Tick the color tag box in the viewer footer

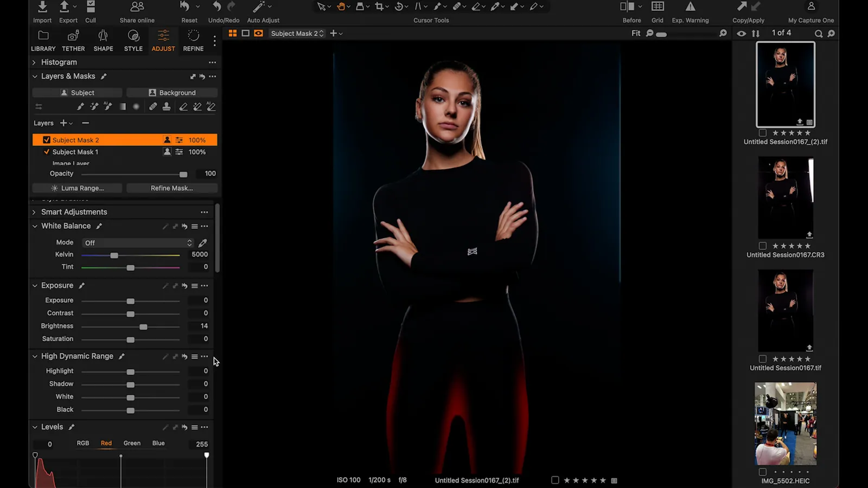(x=555, y=480)
